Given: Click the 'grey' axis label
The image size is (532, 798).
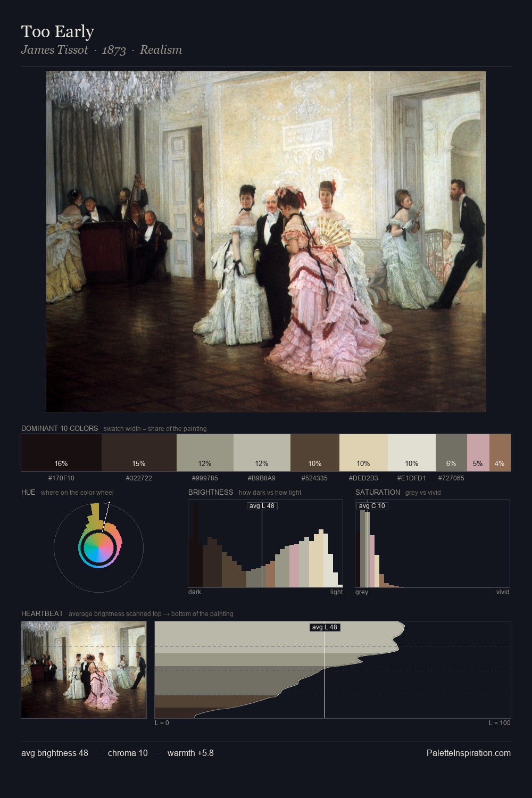Looking at the screenshot, I should 362,592.
